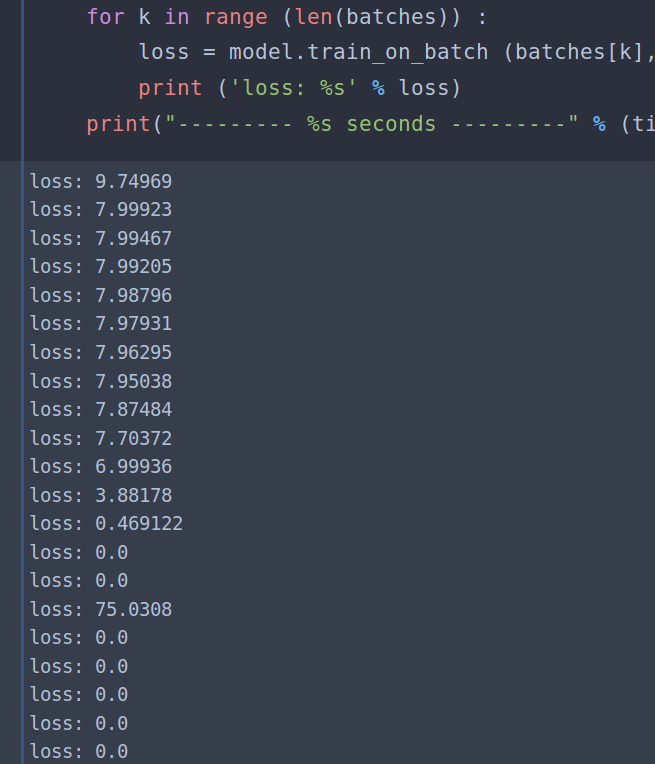Click the 'range' function call
Image resolution: width=655 pixels, height=764 pixels.
pyautogui.click(x=222, y=16)
